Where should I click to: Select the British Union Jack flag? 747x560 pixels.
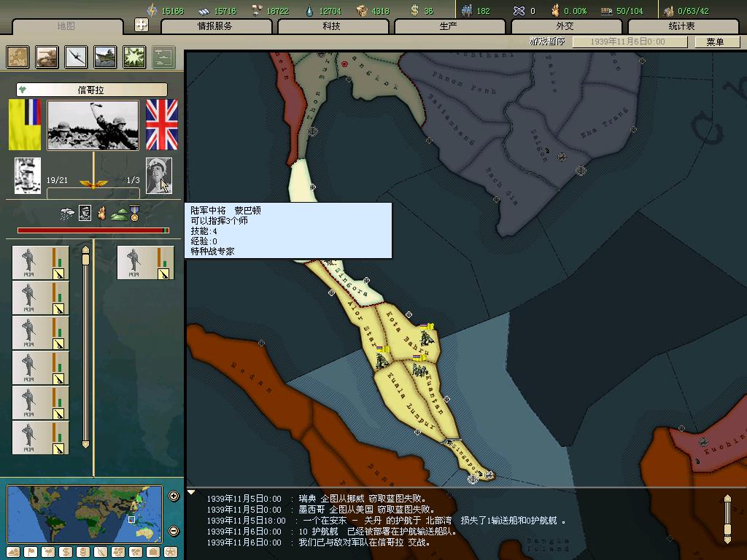tap(161, 125)
